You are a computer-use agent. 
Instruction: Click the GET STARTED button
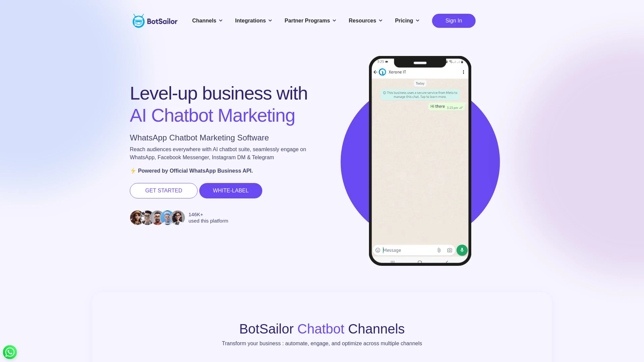pyautogui.click(x=164, y=190)
